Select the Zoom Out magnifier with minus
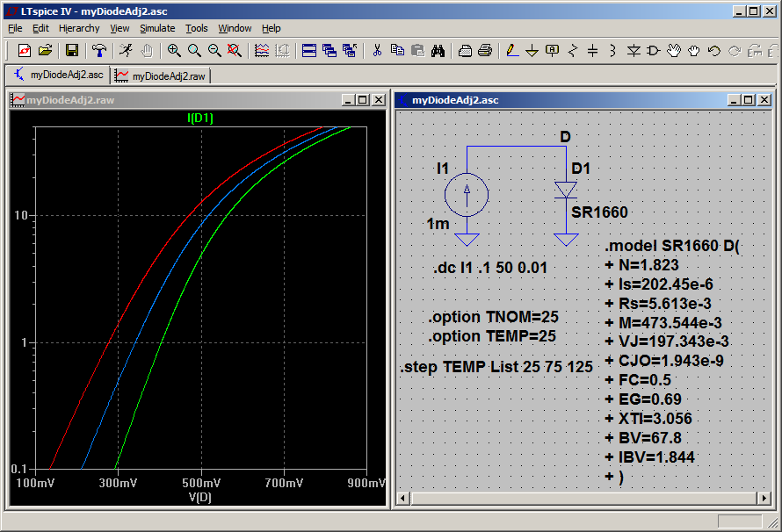The width and height of the screenshot is (782, 532). (214, 50)
